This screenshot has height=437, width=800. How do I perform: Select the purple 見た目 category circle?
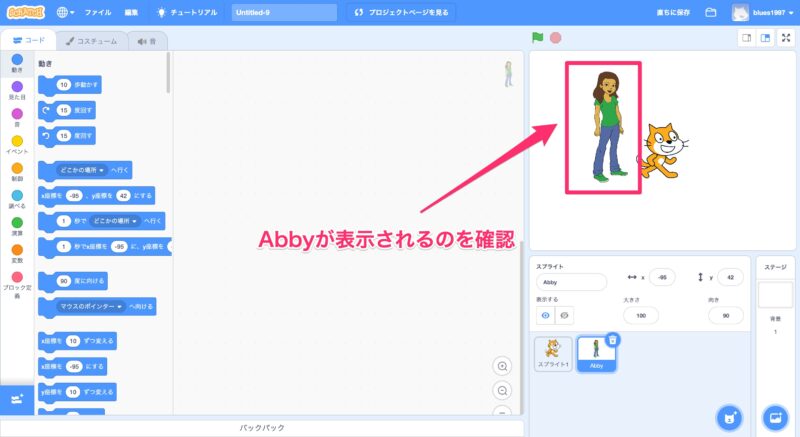pos(17,87)
